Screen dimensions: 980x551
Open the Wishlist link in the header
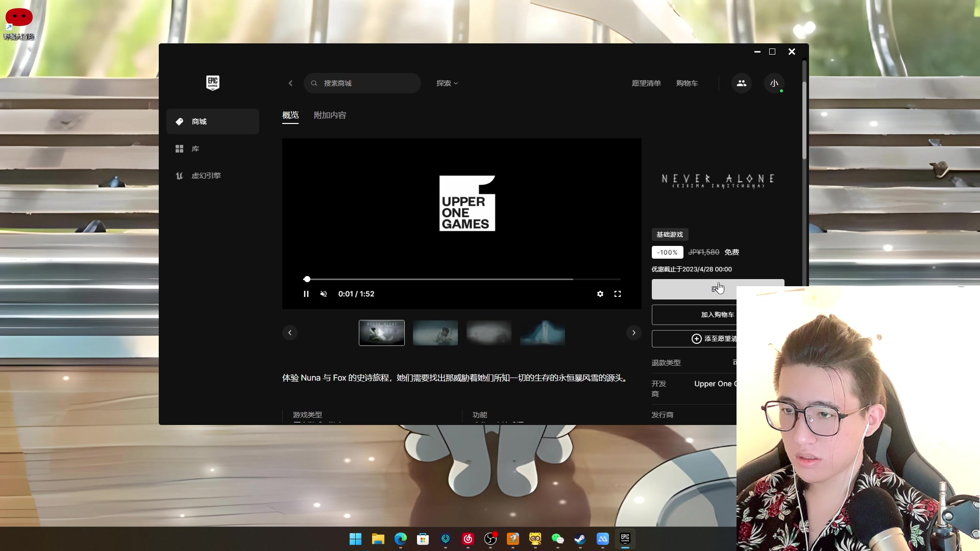[646, 83]
